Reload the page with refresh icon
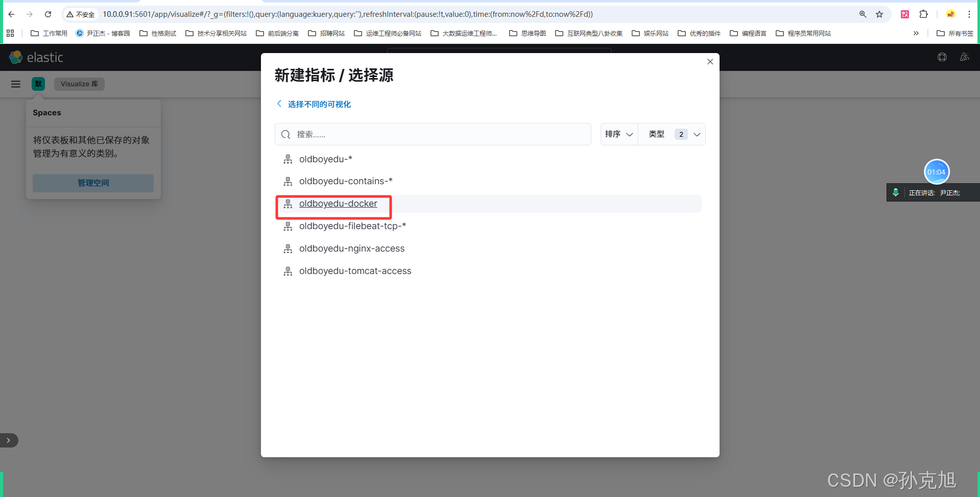Image resolution: width=980 pixels, height=497 pixels. (48, 14)
